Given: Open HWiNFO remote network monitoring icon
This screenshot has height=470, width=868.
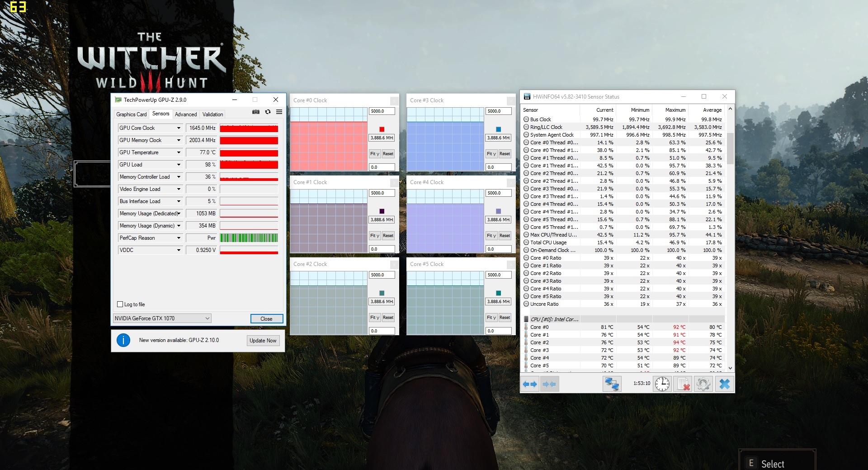Looking at the screenshot, I should click(612, 384).
